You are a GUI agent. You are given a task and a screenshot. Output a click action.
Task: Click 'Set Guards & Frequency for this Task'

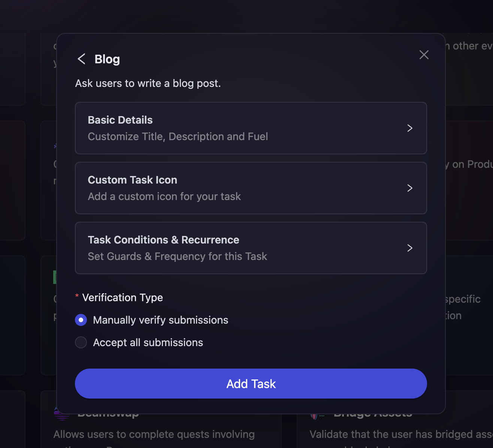[x=177, y=256]
